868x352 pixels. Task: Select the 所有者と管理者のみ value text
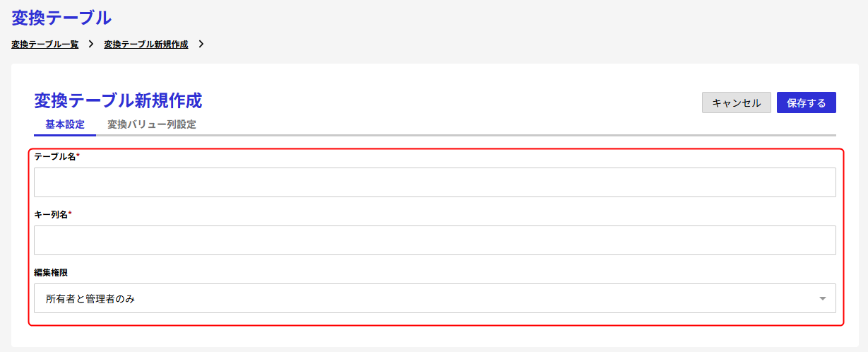[x=90, y=299]
